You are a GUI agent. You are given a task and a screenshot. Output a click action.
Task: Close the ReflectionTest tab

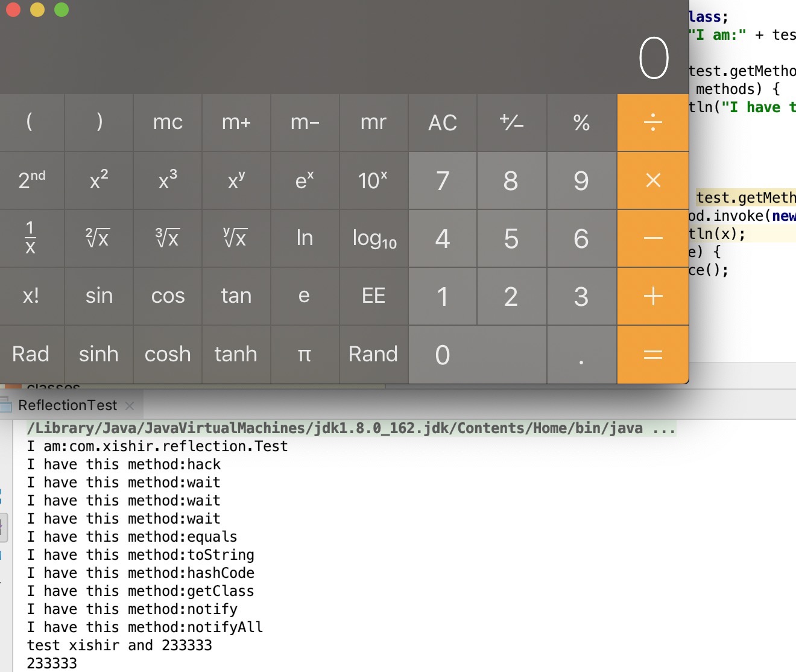130,405
